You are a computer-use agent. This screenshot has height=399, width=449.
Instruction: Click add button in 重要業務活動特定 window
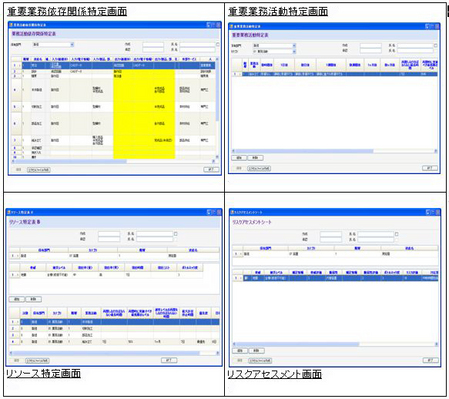(239, 158)
